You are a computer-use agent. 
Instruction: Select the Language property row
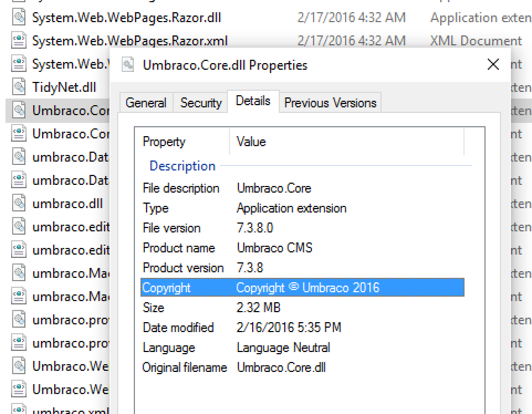302,348
